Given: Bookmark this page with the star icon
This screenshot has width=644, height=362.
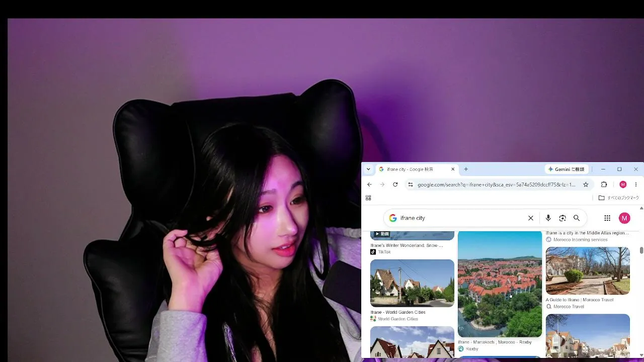Looking at the screenshot, I should tap(586, 185).
